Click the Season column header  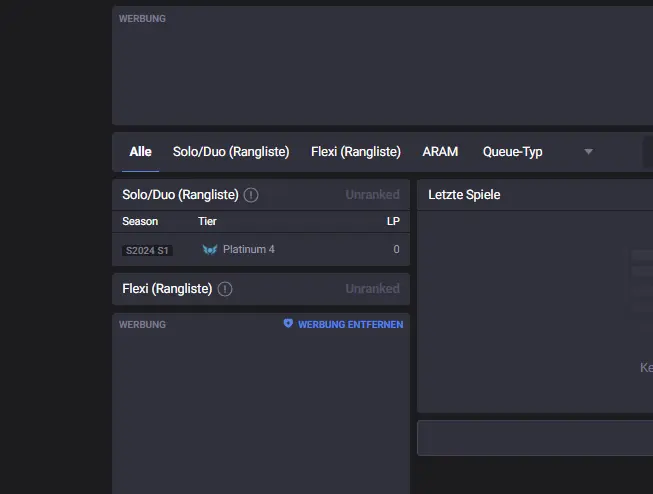coord(140,221)
